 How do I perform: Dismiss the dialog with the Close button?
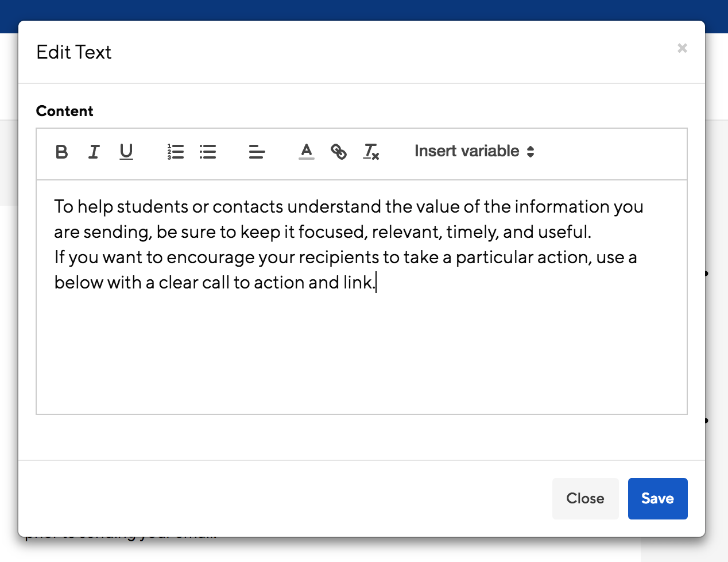[x=585, y=498]
